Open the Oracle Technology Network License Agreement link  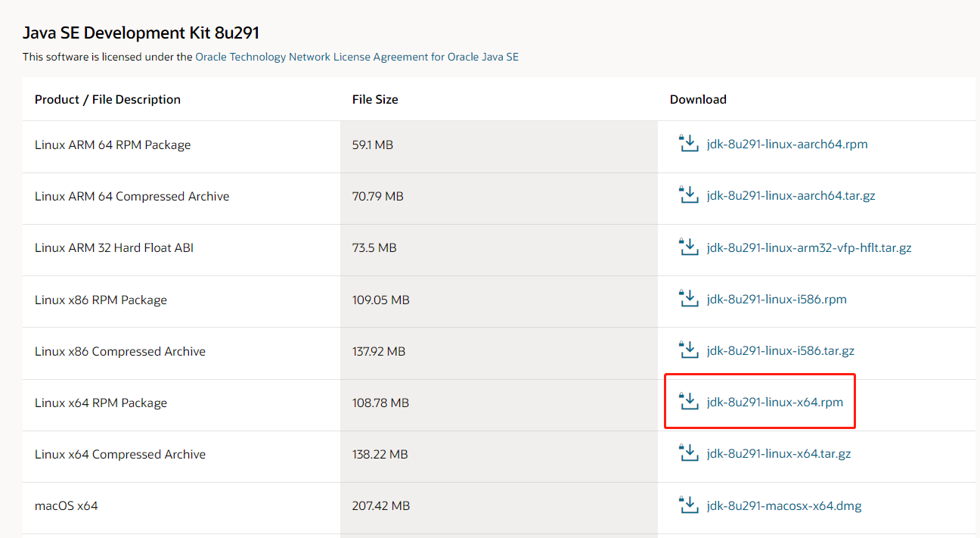pyautogui.click(x=357, y=56)
